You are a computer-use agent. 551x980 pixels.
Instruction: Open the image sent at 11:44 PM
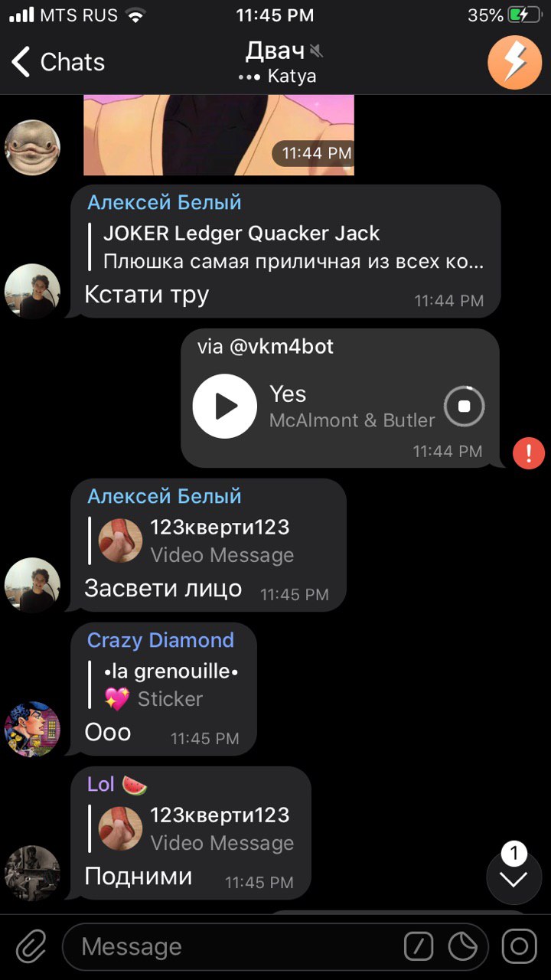219,135
